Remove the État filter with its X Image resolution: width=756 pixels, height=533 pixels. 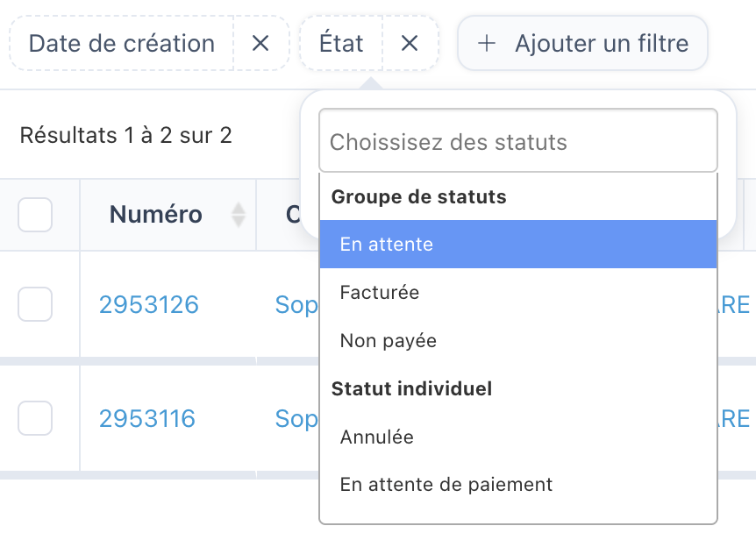410,43
